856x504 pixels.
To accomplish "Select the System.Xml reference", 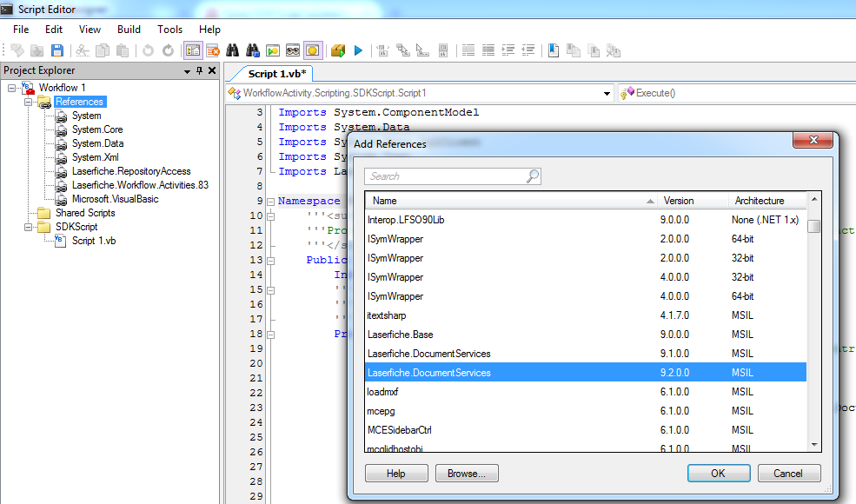I will (x=95, y=157).
